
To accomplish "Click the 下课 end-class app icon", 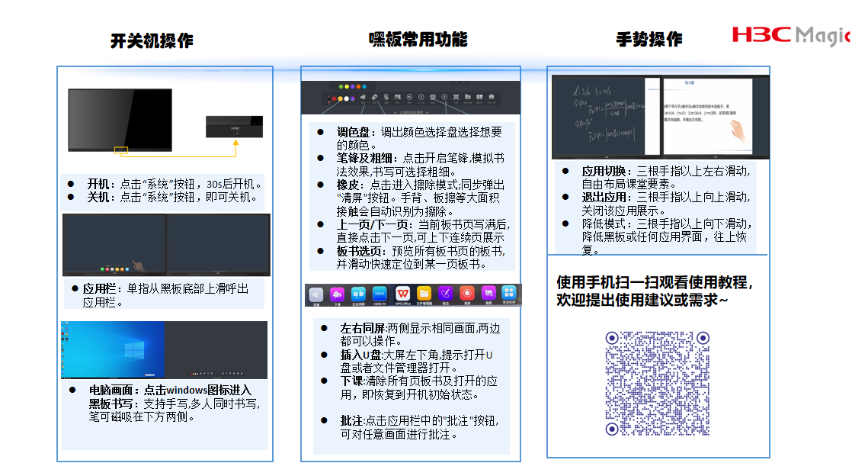I will coord(337,294).
